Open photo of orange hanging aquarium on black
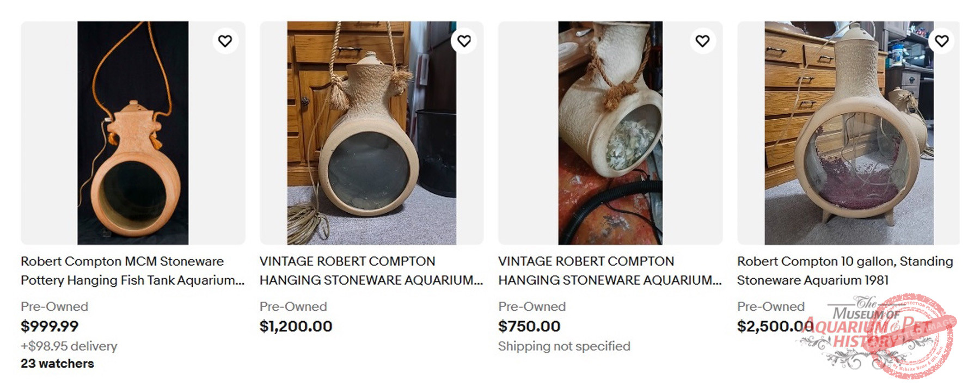This screenshot has width=980, height=388. coord(133,133)
